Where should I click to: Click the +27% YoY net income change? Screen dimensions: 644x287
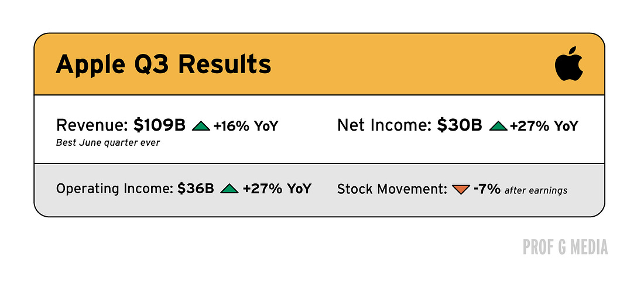[544, 127]
